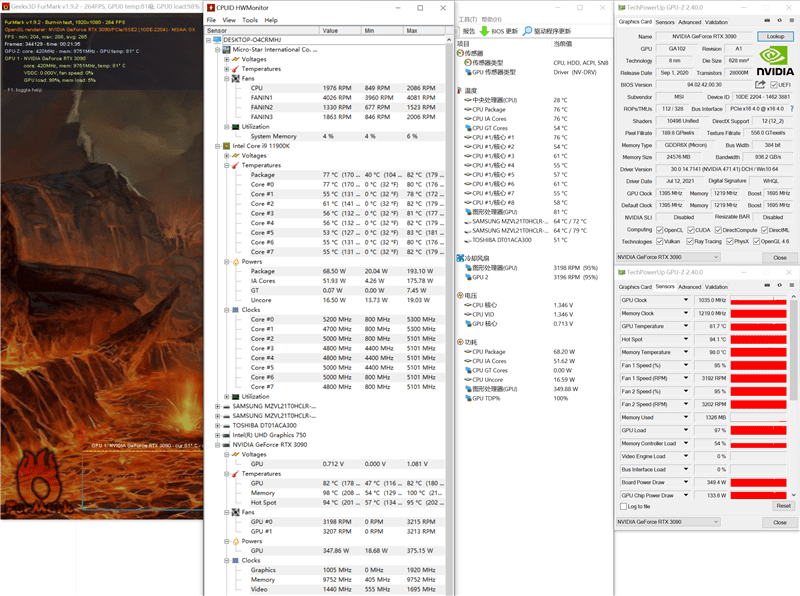Click the Reset button in GPU-Z Sensors
This screenshot has width=800, height=596.
(x=784, y=506)
